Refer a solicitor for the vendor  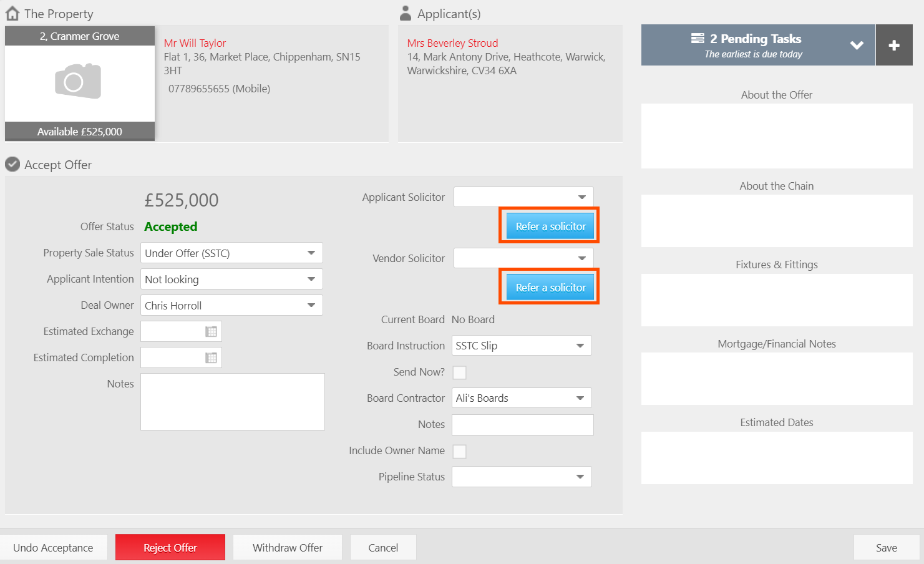[550, 288]
